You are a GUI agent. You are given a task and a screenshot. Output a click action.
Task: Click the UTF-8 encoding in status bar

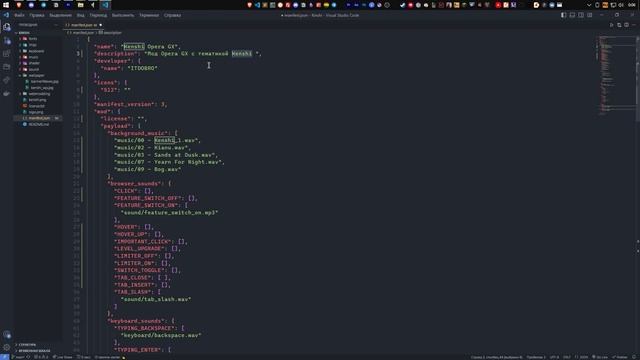(554, 357)
